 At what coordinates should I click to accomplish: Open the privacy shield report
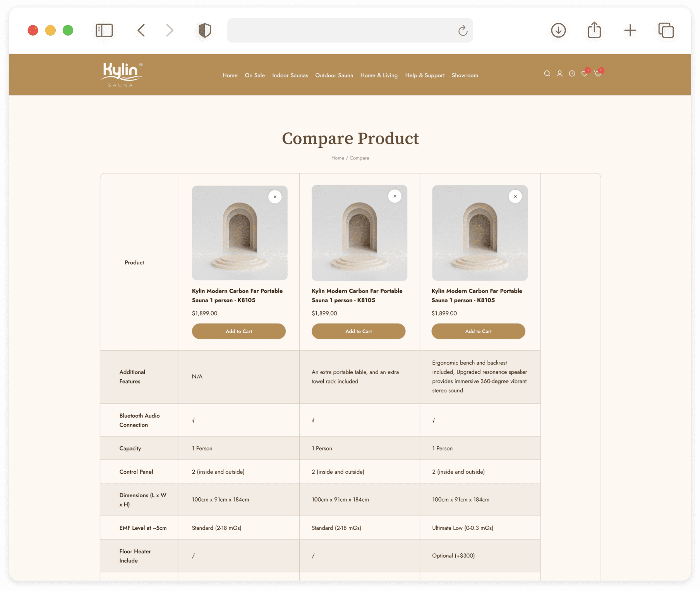[205, 30]
